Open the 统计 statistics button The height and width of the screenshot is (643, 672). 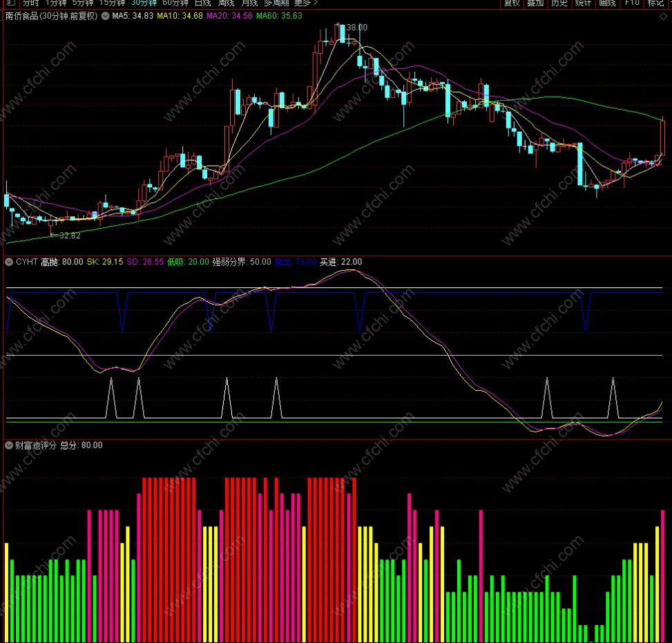(x=584, y=3)
